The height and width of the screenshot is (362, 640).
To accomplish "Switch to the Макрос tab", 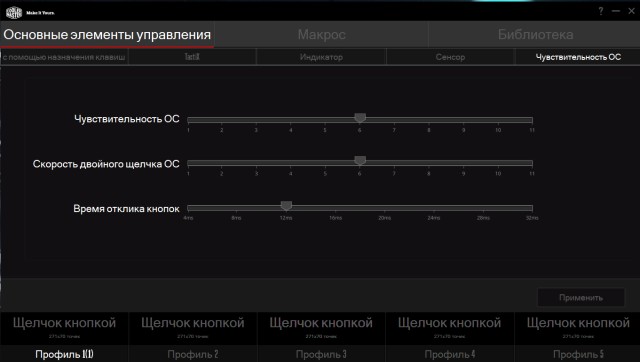I will (x=321, y=35).
